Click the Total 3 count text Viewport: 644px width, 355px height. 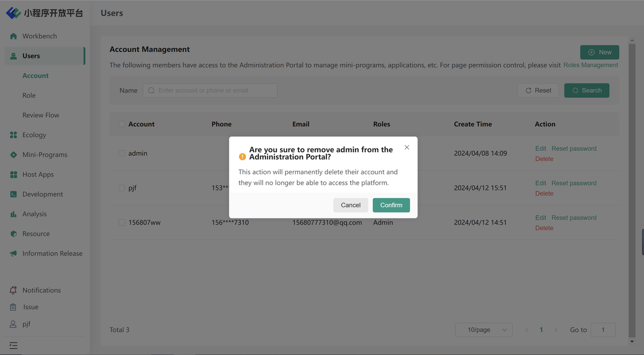point(119,330)
